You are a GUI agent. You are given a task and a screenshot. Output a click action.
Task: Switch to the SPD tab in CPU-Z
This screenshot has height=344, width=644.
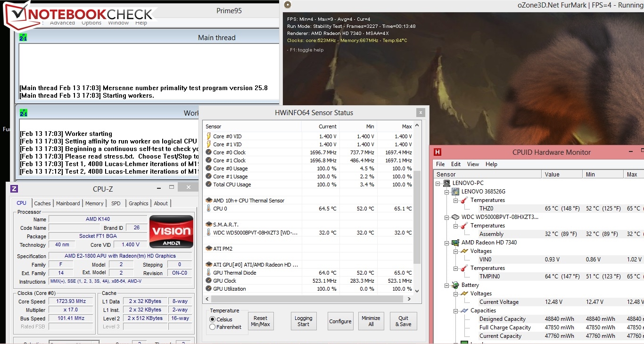[x=116, y=203]
